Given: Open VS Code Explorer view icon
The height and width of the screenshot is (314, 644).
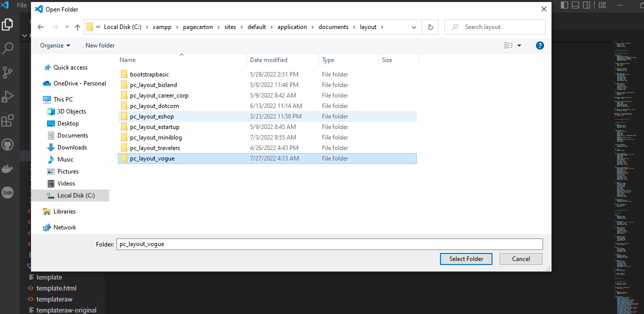Looking at the screenshot, I should pyautogui.click(x=7, y=24).
